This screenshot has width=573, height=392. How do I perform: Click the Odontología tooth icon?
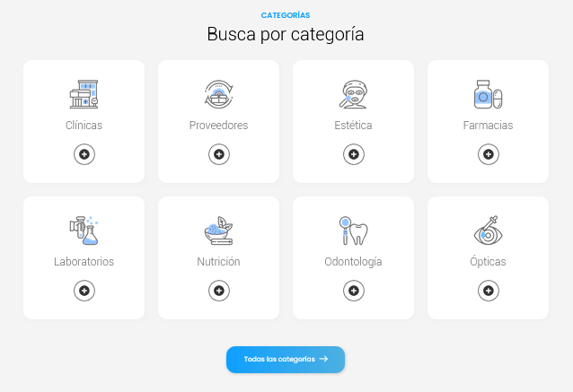(353, 230)
